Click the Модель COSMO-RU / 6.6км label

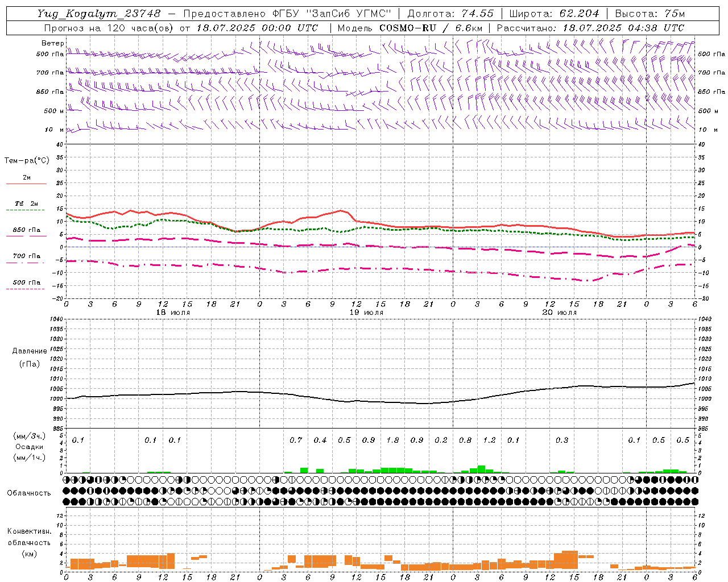pyautogui.click(x=410, y=28)
